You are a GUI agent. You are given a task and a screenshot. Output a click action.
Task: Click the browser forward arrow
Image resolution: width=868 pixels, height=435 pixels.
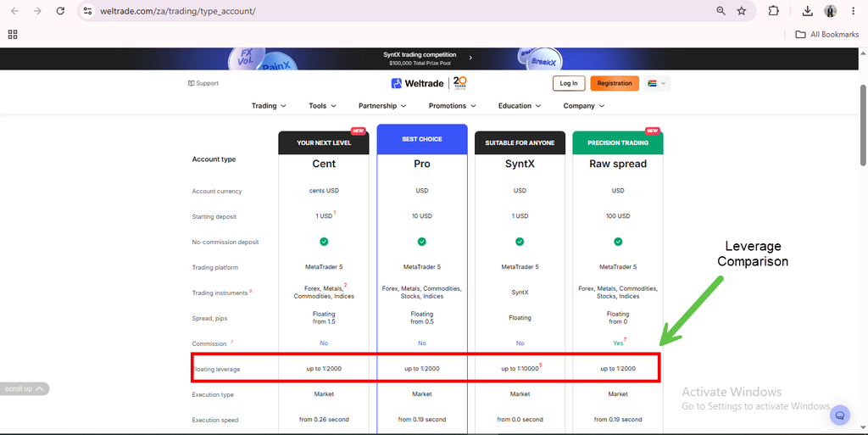(x=37, y=11)
